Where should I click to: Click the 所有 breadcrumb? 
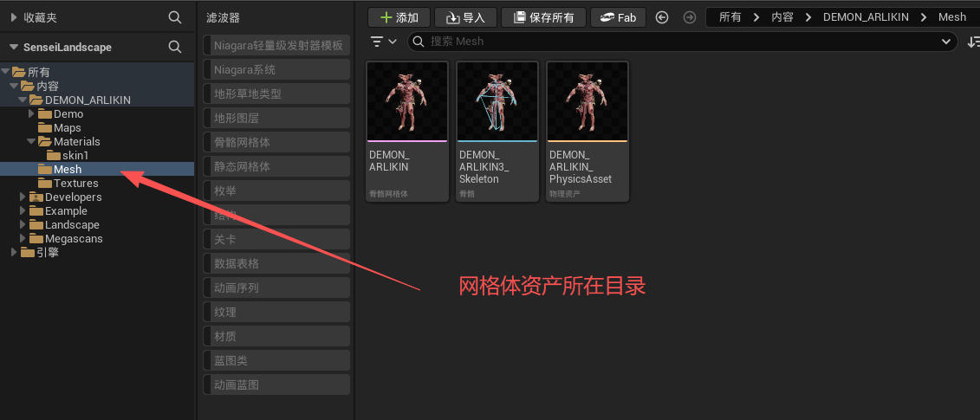730,17
